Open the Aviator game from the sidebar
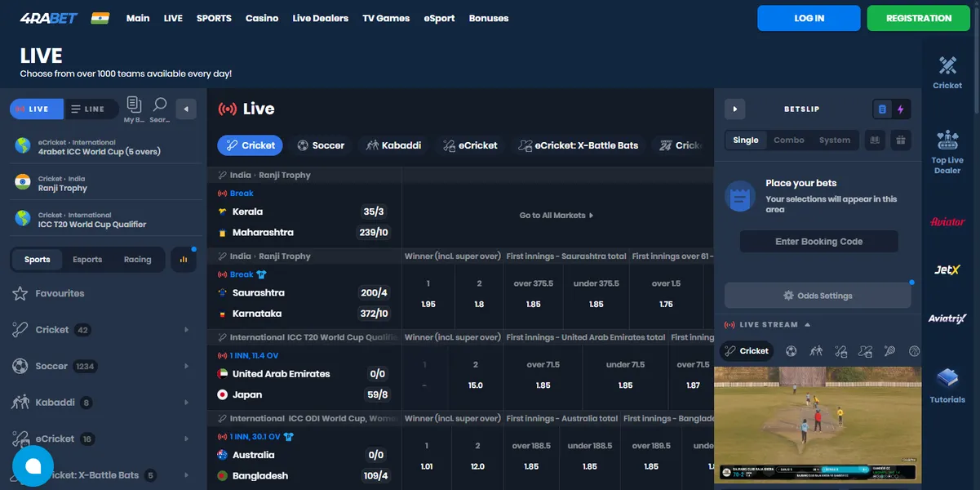This screenshot has width=980, height=490. [947, 220]
